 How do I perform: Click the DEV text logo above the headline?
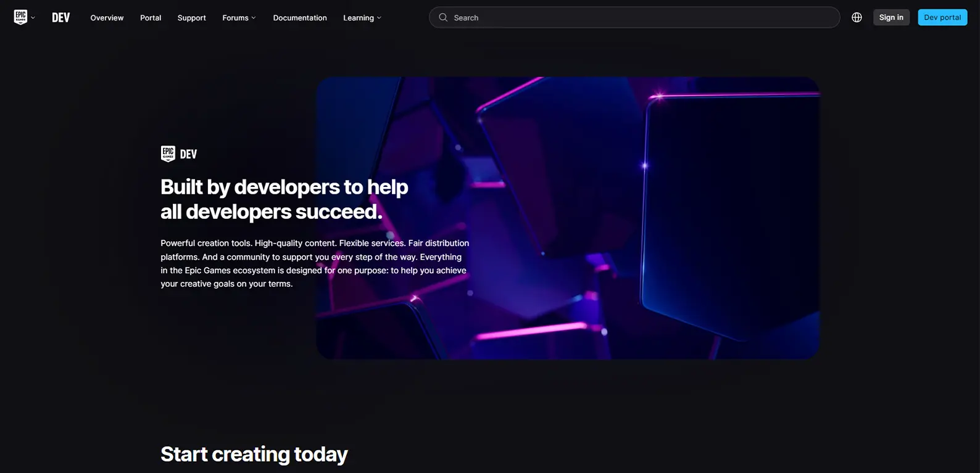(x=188, y=154)
